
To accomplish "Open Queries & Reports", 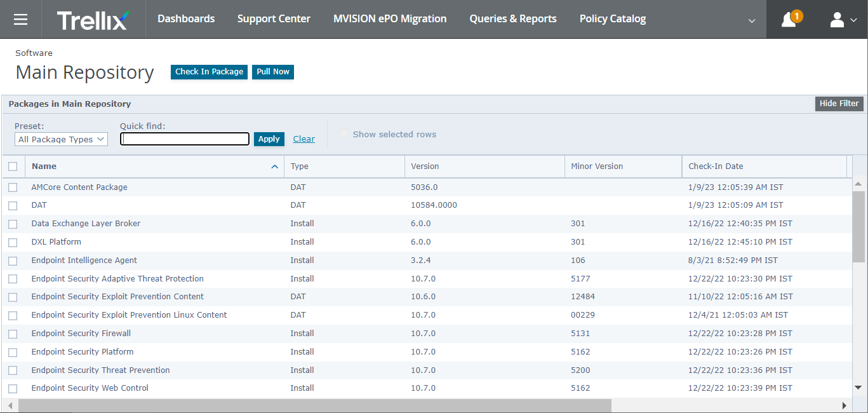I will [513, 19].
